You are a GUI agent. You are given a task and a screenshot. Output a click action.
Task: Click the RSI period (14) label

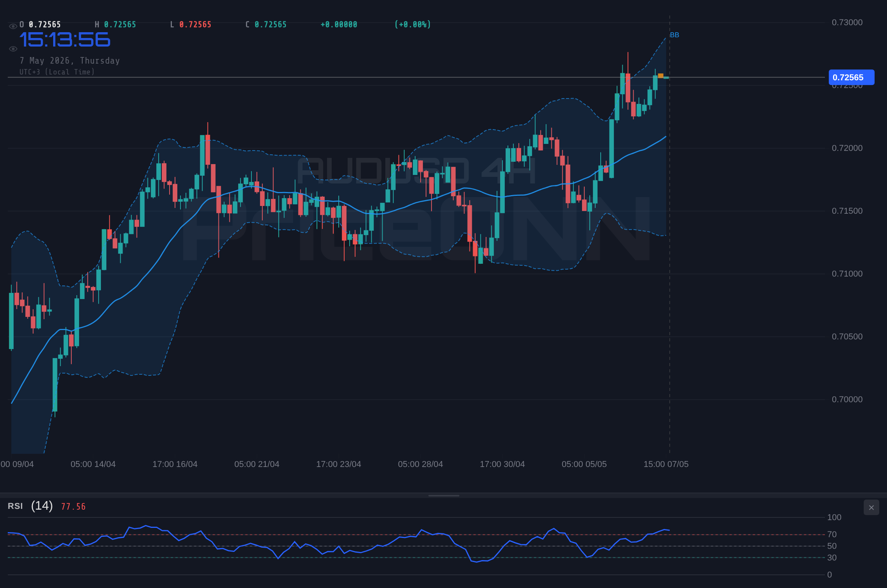42,505
